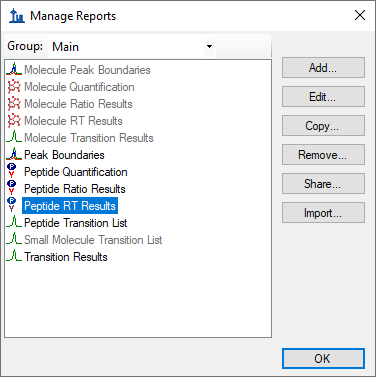
Task: Click the Molecule RT Results molecule icon
Action: [14, 120]
